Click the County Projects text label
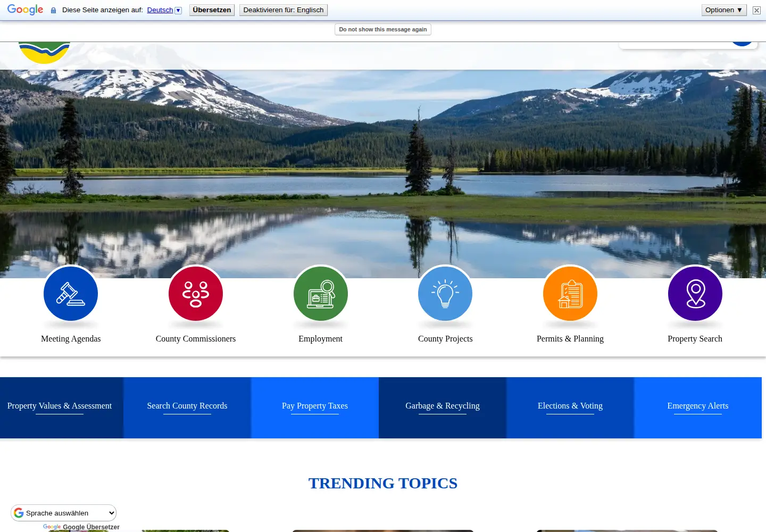This screenshot has height=532, width=766. (x=445, y=339)
